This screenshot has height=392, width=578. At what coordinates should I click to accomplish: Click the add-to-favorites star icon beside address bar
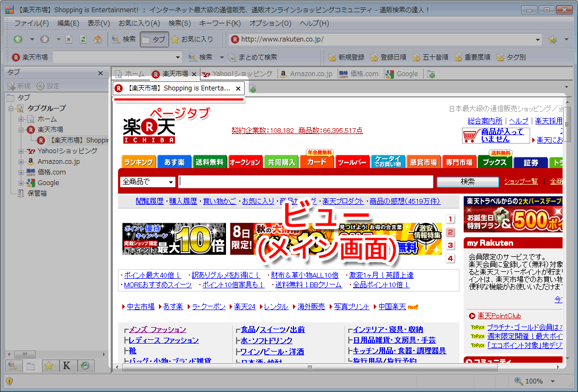pyautogui.click(x=552, y=39)
